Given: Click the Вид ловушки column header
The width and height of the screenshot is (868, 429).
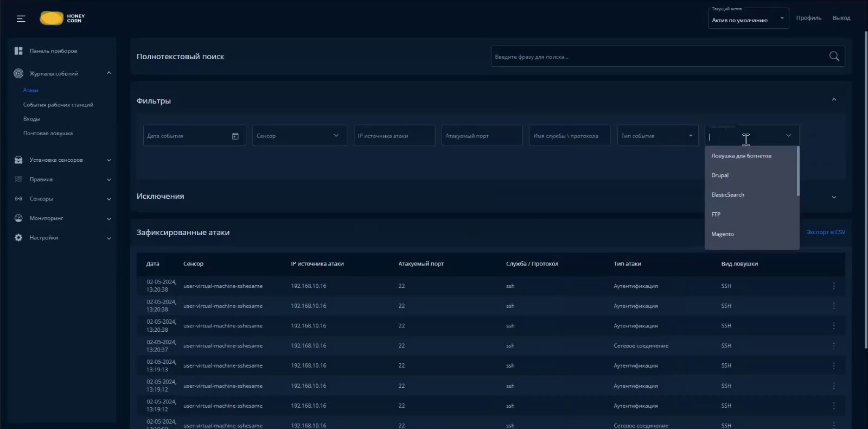Looking at the screenshot, I should tap(739, 264).
